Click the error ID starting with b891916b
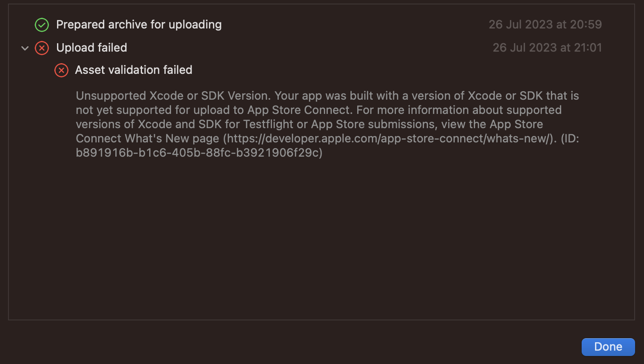Screen dimensions: 644x364 (199, 153)
